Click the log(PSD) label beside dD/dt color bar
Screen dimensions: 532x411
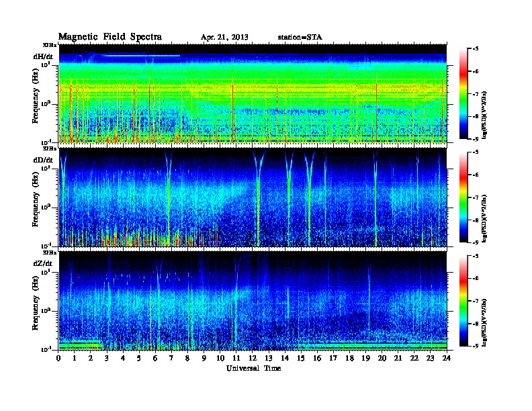[484, 219]
